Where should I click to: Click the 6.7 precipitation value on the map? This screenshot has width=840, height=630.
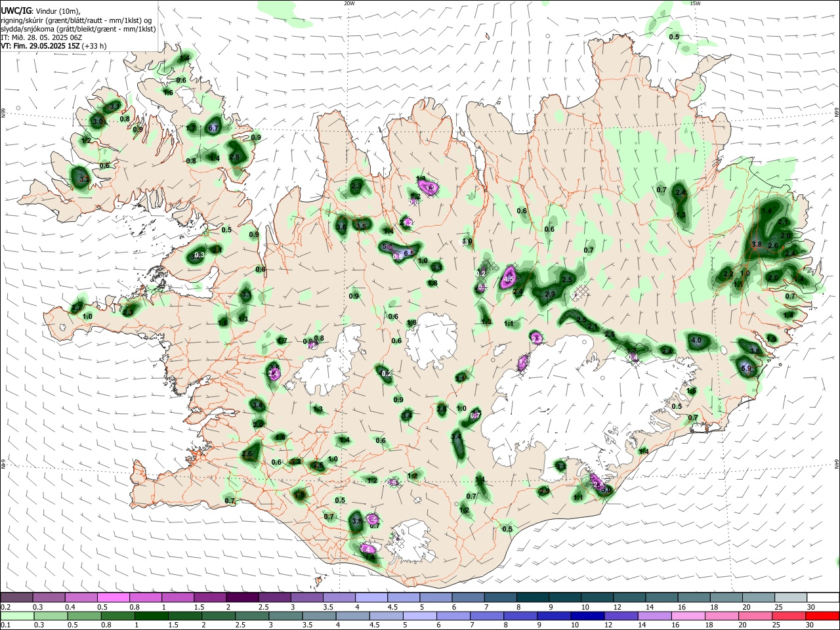(213, 129)
